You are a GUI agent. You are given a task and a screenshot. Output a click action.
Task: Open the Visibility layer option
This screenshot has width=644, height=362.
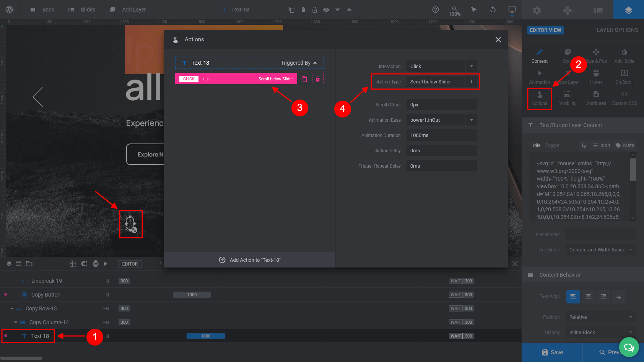[568, 98]
